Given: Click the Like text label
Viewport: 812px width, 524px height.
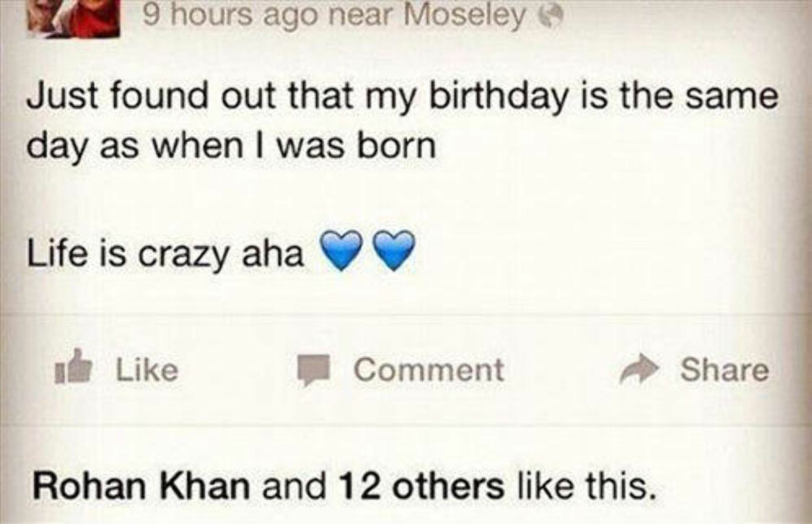Looking at the screenshot, I should pyautogui.click(x=147, y=369).
